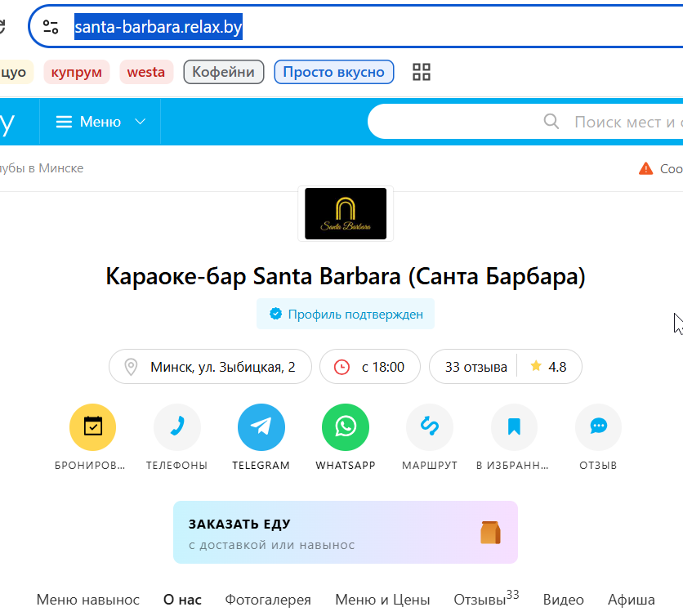Open the working hours с 18:00 pill
The height and width of the screenshot is (616, 683).
[x=370, y=367]
